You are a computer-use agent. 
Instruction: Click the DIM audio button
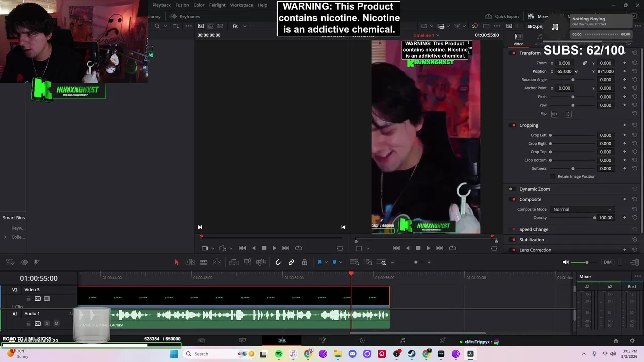tap(608, 262)
